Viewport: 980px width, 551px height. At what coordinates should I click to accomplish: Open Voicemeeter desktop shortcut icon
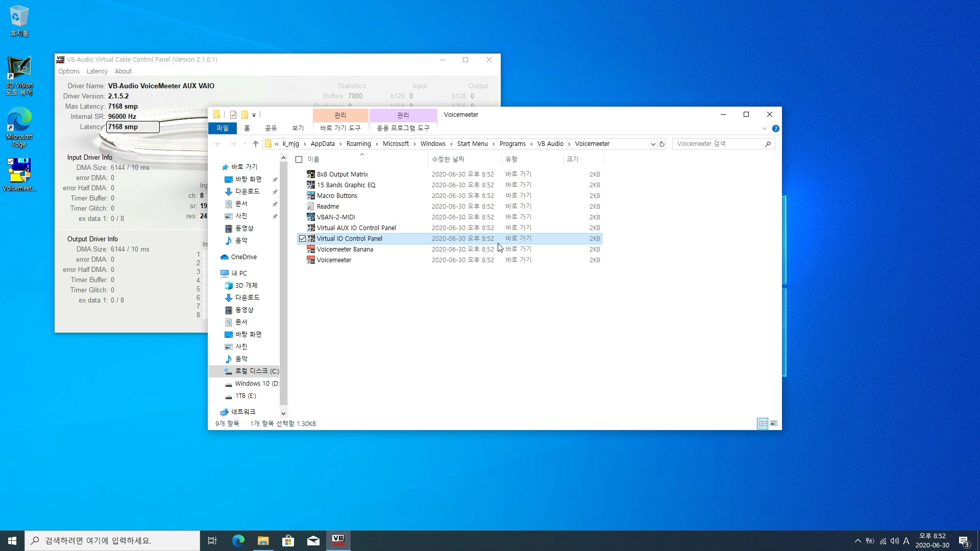pyautogui.click(x=19, y=171)
